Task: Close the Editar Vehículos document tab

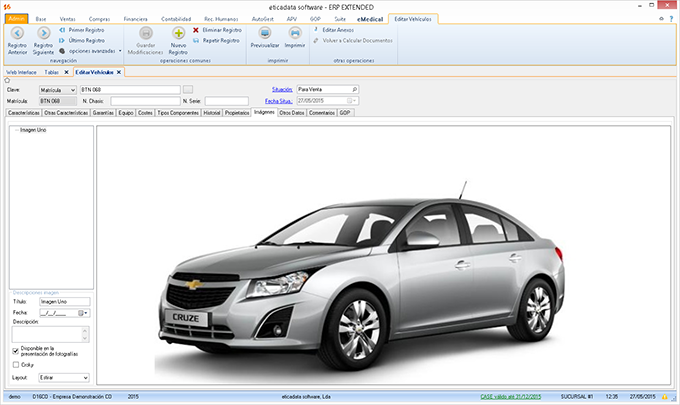Action: tap(119, 73)
